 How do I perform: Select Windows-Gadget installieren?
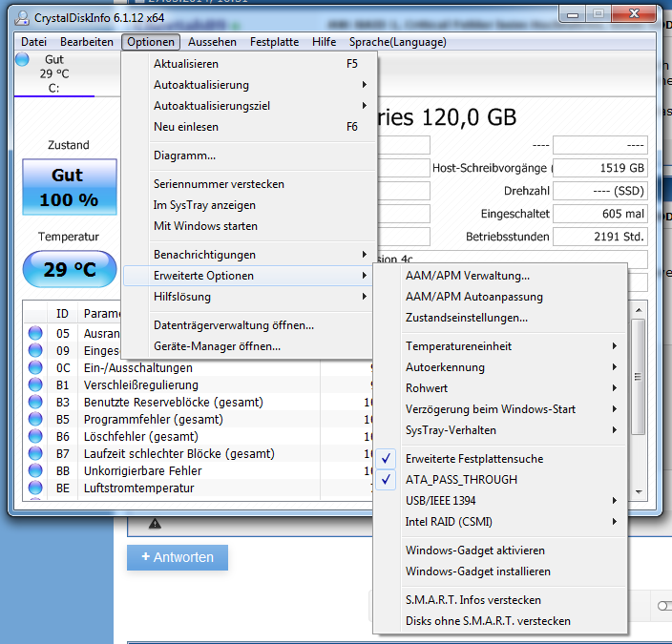pyautogui.click(x=500, y=571)
